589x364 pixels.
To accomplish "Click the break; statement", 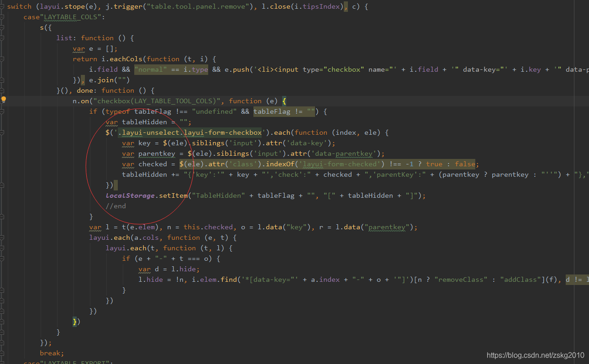I will click(52, 353).
